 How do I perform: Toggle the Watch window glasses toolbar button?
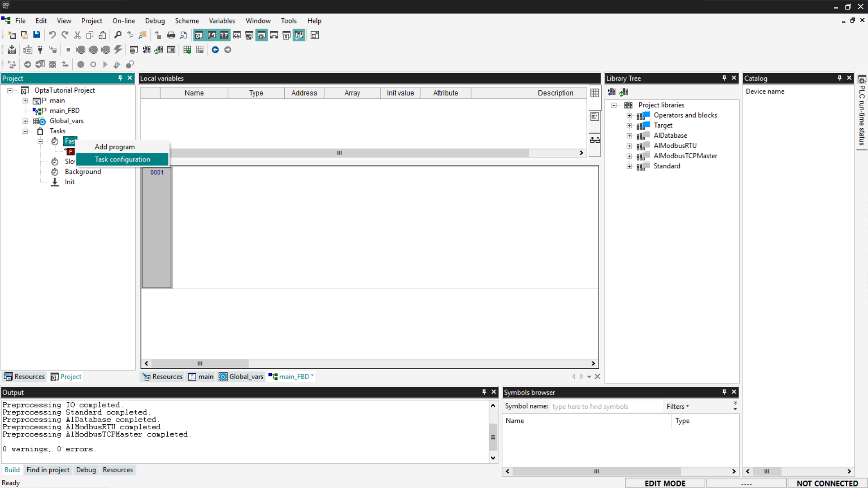coord(236,35)
